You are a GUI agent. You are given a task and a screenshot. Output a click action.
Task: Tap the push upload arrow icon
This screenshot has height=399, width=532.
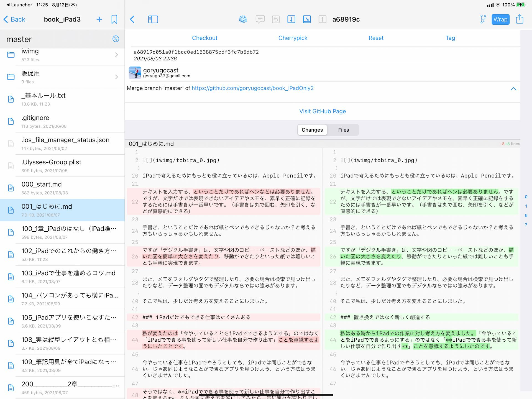(x=322, y=19)
